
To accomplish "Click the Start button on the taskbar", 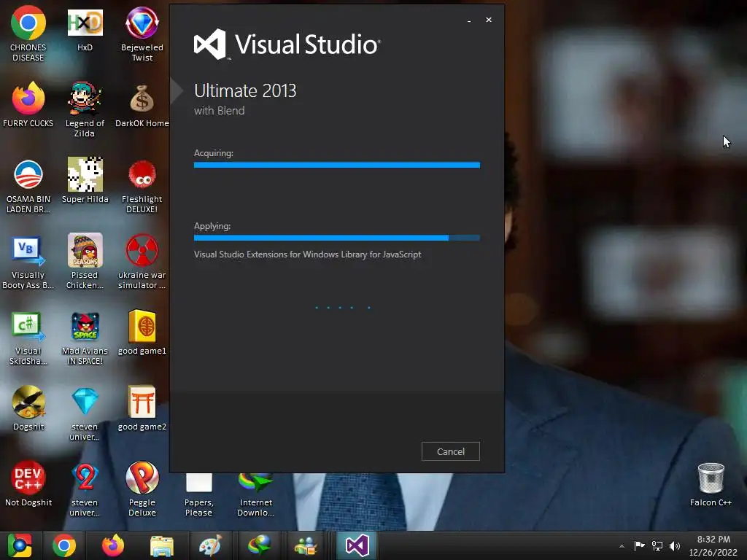I will click(20, 545).
